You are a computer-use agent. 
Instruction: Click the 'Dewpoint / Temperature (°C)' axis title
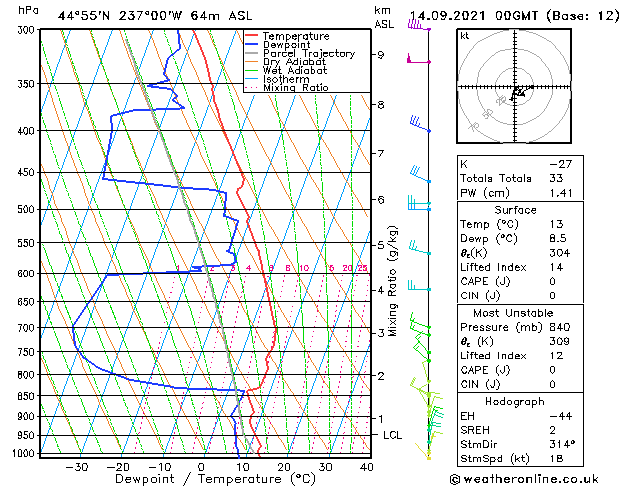[x=215, y=479]
